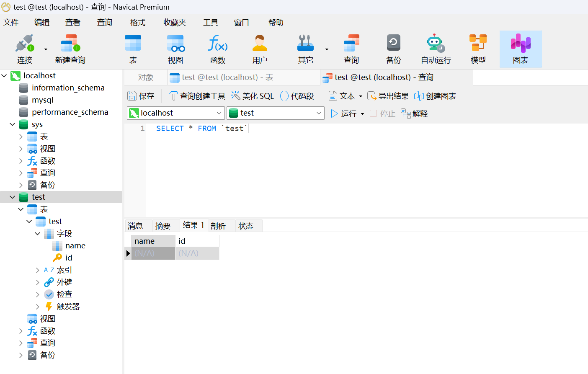This screenshot has height=374, width=588.
Task: Click the name column header in results
Action: [153, 241]
